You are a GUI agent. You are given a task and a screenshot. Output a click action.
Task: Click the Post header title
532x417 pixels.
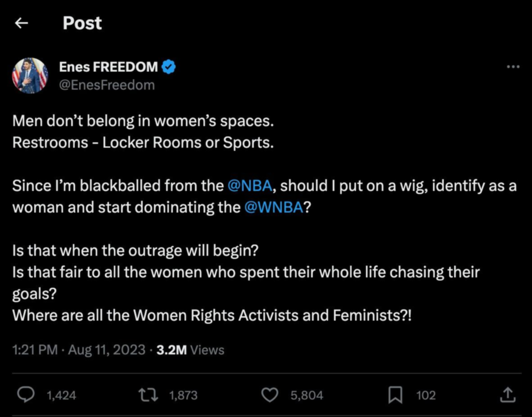pos(82,23)
